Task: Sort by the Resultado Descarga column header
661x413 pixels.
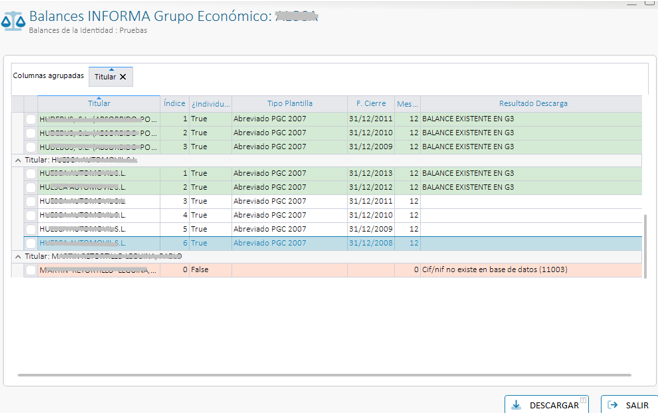Action: coord(533,103)
